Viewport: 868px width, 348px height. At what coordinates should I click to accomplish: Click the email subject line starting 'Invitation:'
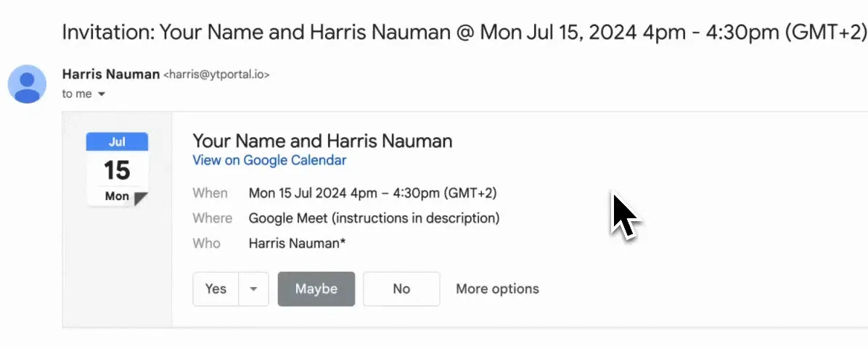[464, 33]
